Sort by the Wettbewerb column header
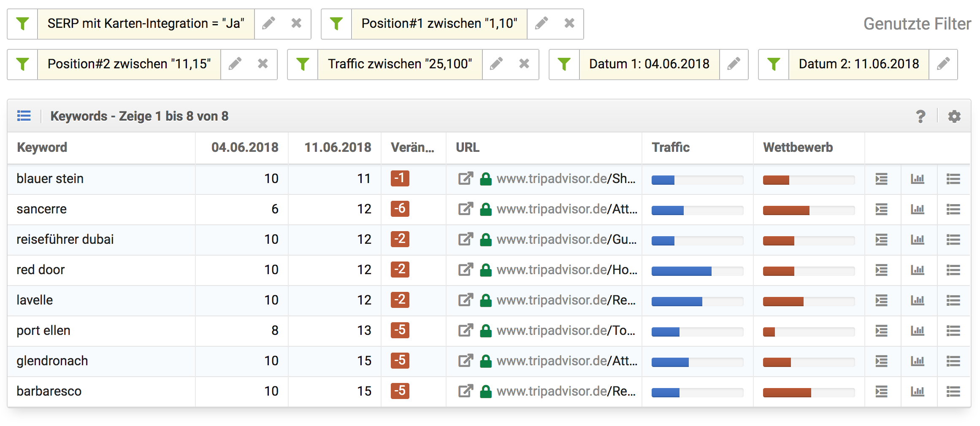Viewport: 980px width, 426px height. [x=798, y=148]
